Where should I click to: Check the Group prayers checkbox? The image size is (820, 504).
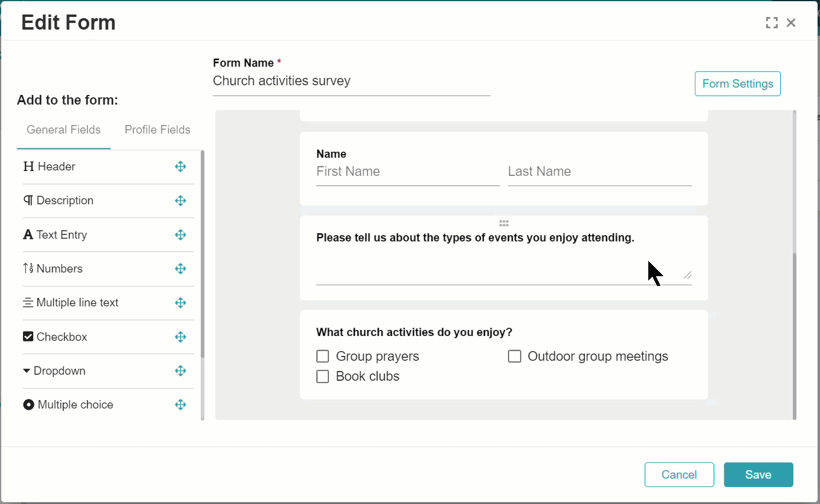[x=323, y=357]
